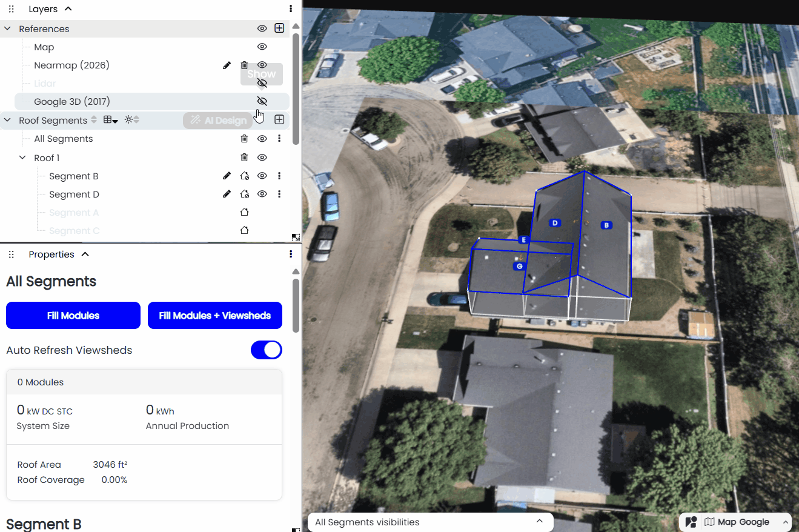Edit Segment D with pencil icon

click(227, 194)
